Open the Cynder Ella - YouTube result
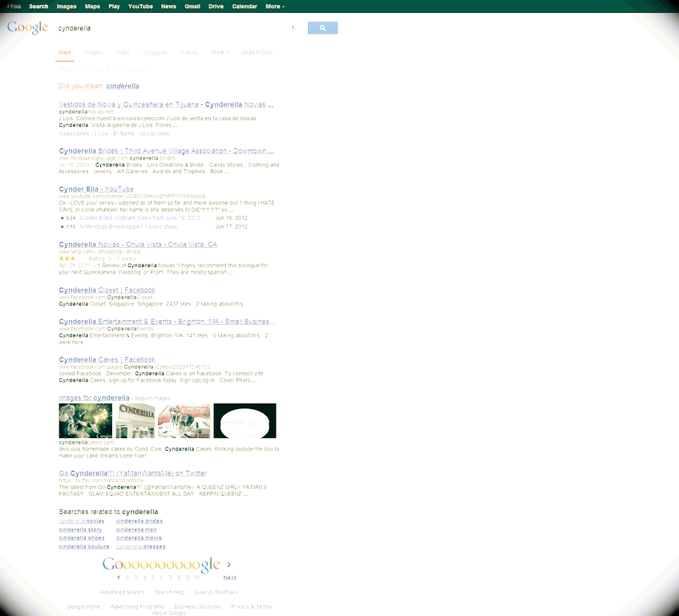 pyautogui.click(x=96, y=188)
